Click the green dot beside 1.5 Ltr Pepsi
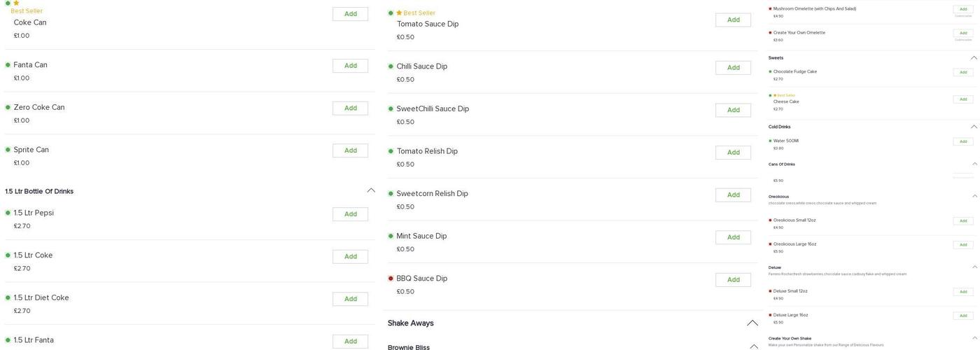This screenshot has width=980, height=350. coord(8,213)
